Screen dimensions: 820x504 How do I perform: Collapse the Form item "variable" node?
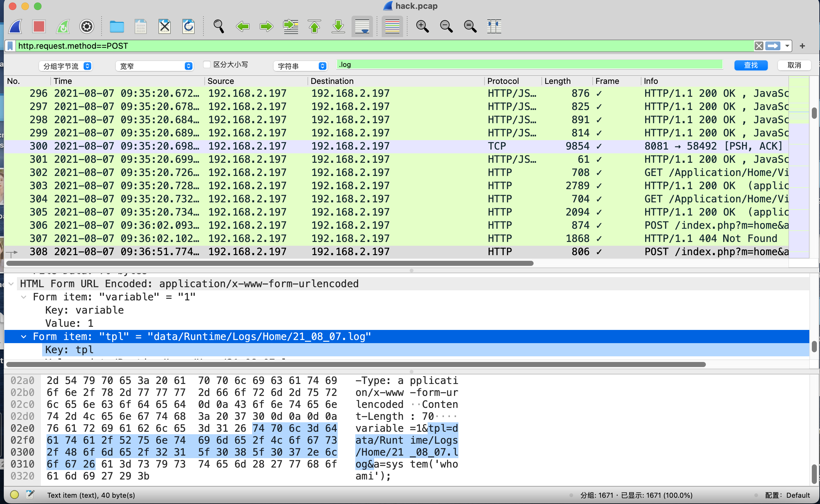[x=24, y=297]
